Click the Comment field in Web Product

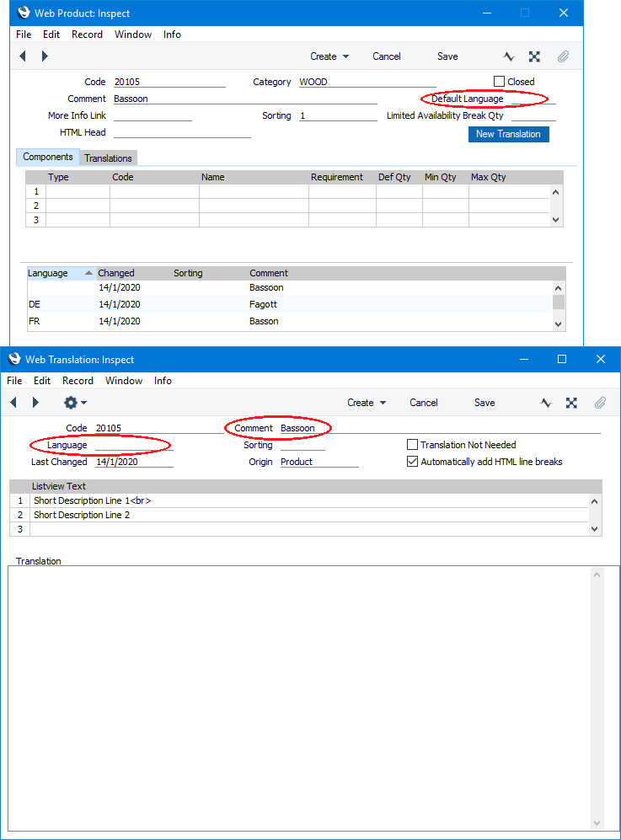(x=245, y=99)
